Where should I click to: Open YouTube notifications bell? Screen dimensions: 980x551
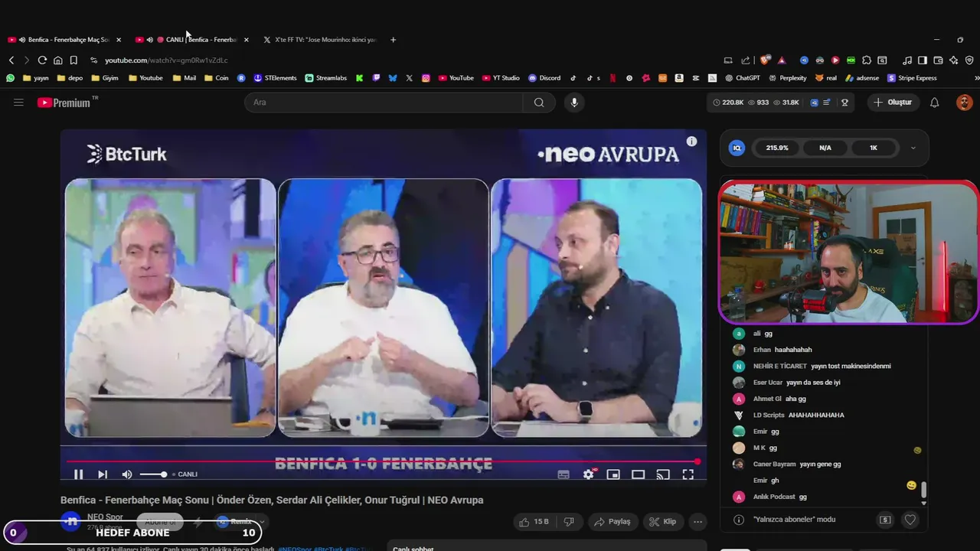(x=934, y=102)
